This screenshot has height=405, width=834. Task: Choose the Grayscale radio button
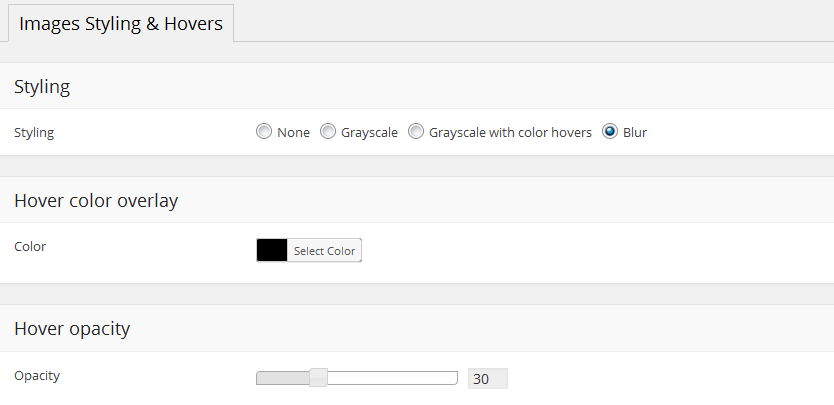(x=328, y=132)
